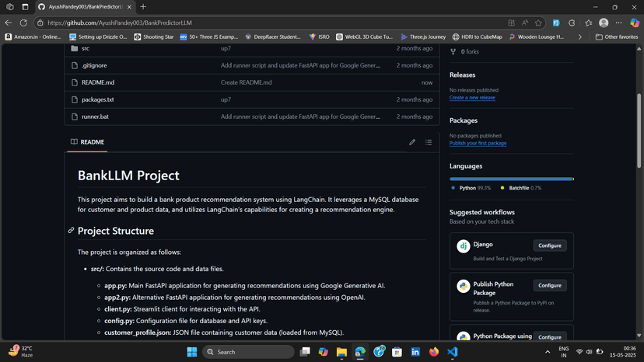644x362 pixels.
Task: Click the src folder icon
Action: click(75, 48)
